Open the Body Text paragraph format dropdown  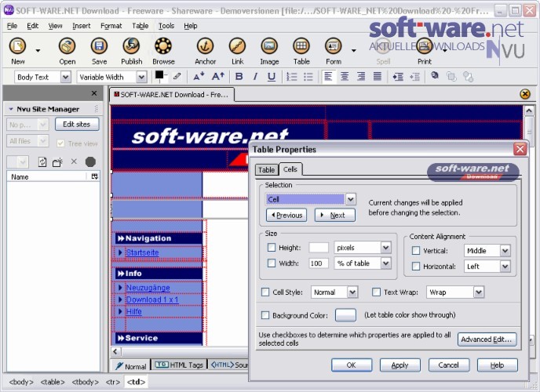point(42,77)
